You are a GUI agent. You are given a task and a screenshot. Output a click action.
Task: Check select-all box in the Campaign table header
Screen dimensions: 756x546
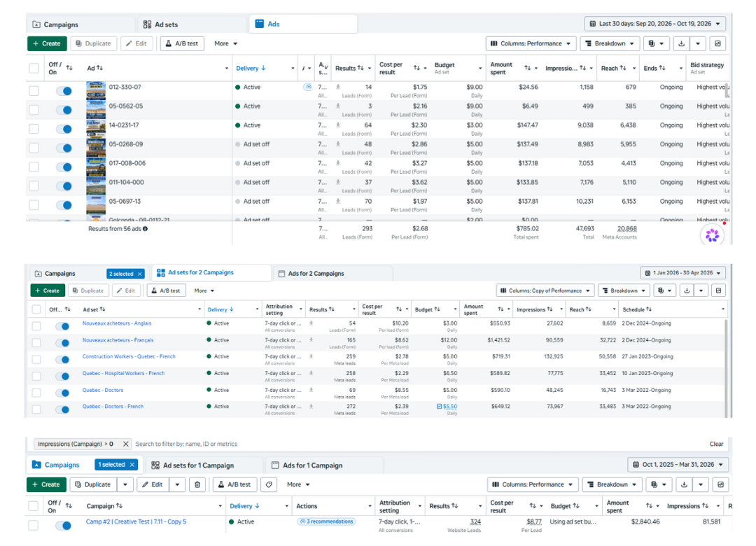click(x=34, y=506)
